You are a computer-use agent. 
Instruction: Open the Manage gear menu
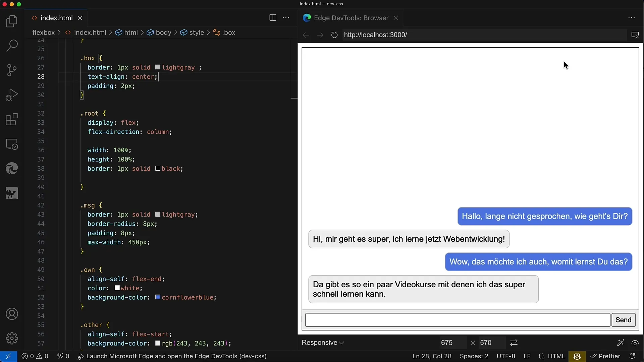tap(12, 338)
